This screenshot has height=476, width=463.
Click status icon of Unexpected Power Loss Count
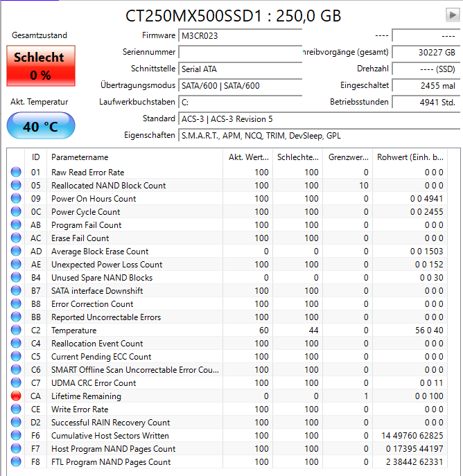[16, 265]
